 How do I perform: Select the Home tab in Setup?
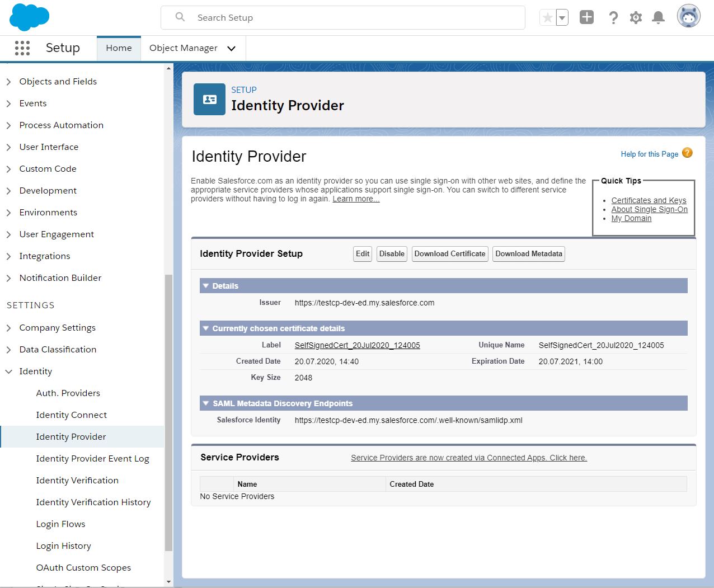(119, 48)
